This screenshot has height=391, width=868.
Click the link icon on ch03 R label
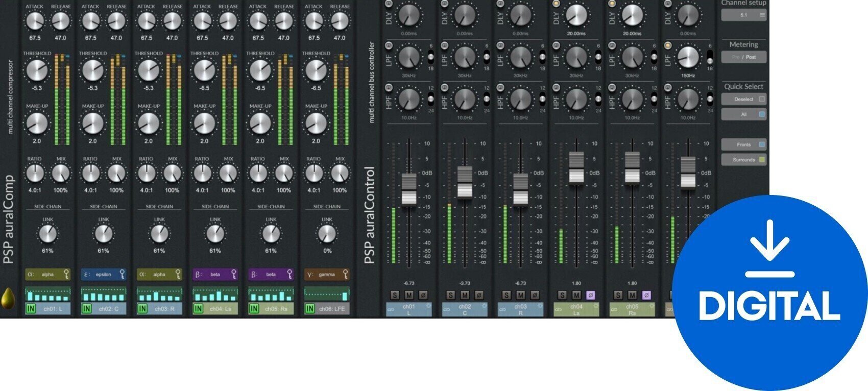point(502,310)
